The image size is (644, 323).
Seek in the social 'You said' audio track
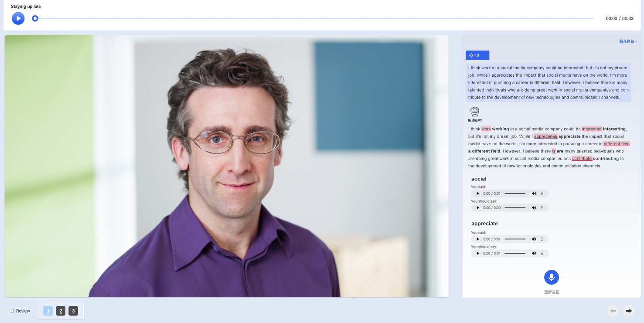point(515,194)
